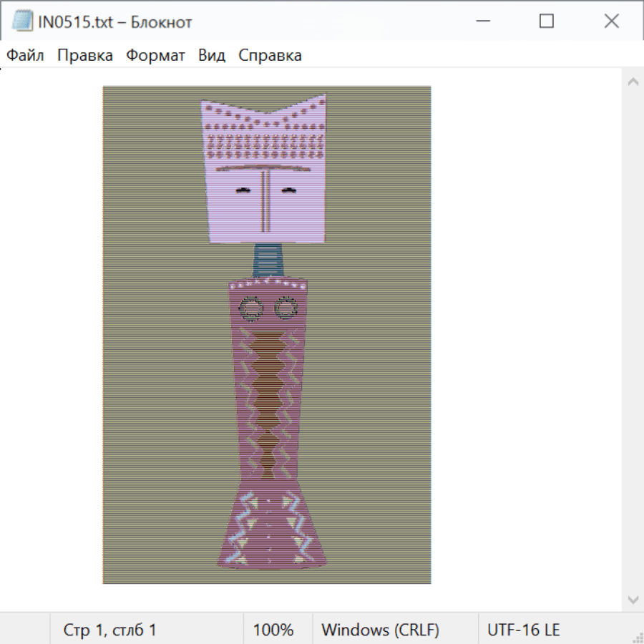The height and width of the screenshot is (644, 644).
Task: Maximize the Блокнот window
Action: coord(547,21)
